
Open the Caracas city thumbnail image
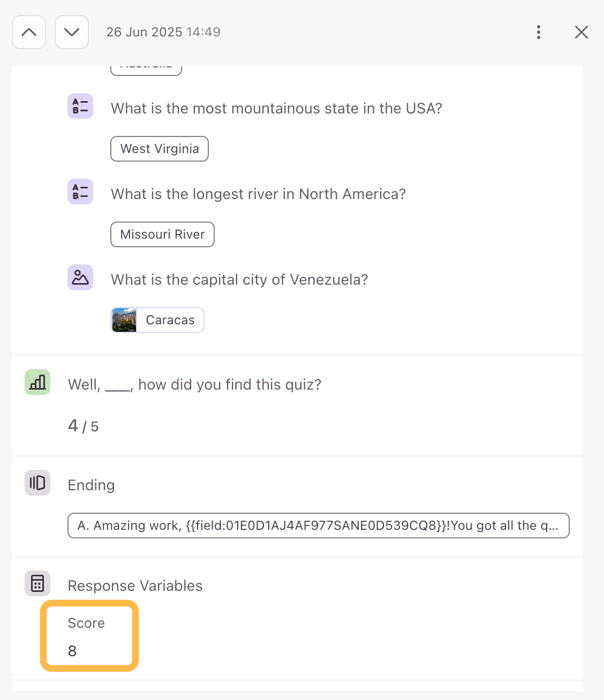pos(124,320)
